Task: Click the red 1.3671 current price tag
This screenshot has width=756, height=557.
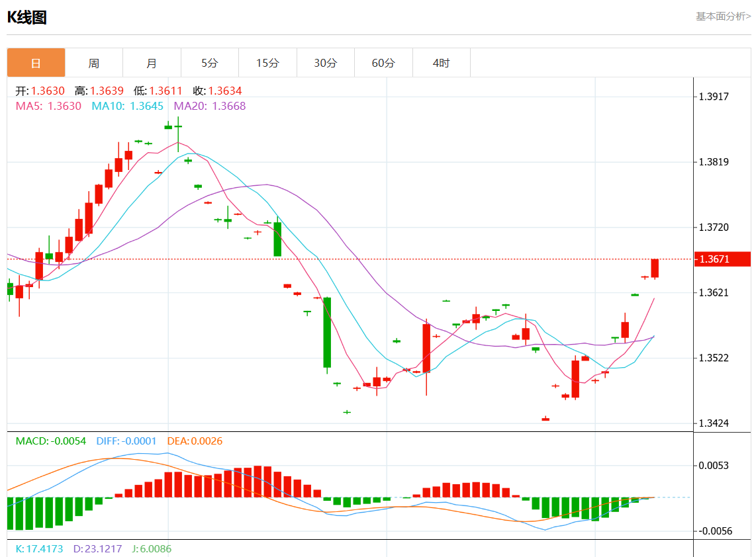Action: point(722,259)
